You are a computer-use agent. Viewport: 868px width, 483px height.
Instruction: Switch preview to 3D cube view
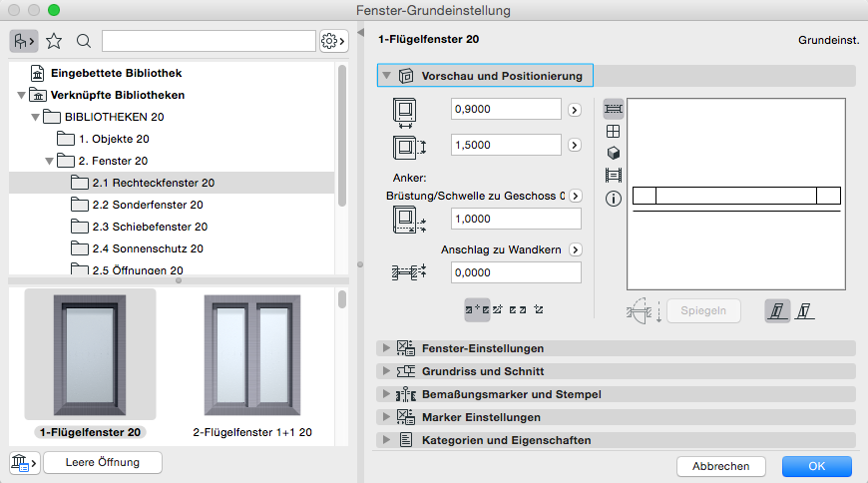[614, 153]
